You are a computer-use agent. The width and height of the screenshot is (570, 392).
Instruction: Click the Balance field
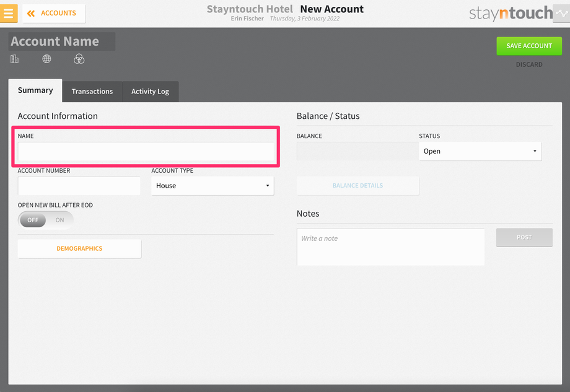(x=357, y=152)
